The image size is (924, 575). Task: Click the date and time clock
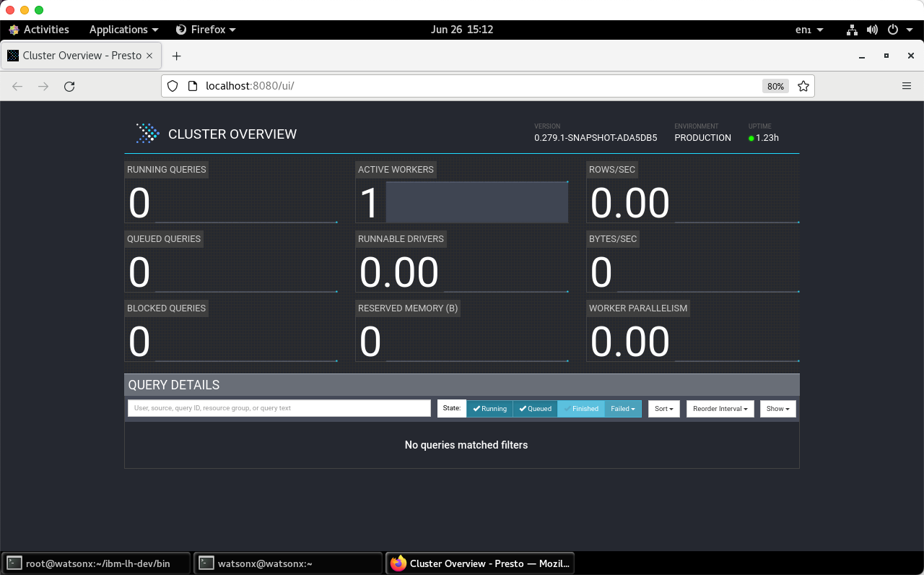coord(462,30)
